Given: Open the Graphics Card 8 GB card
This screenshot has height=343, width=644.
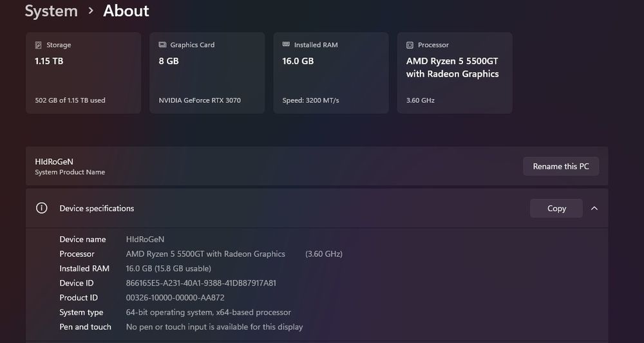Looking at the screenshot, I should [x=207, y=73].
